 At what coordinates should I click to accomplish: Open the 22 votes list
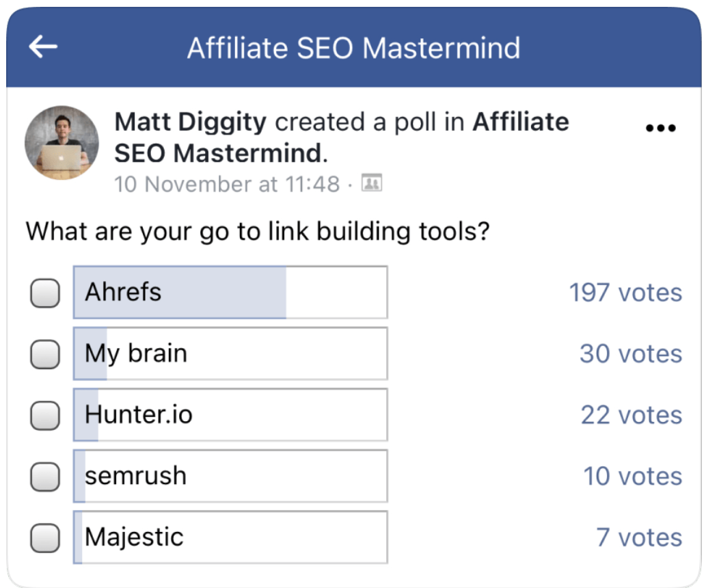tap(632, 415)
